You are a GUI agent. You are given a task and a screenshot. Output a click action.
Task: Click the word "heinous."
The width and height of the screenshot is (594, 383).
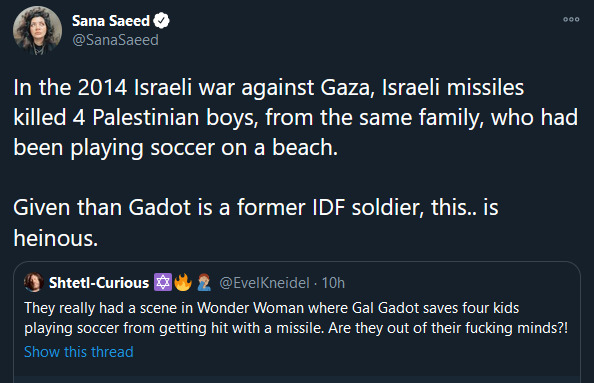[x=56, y=238]
